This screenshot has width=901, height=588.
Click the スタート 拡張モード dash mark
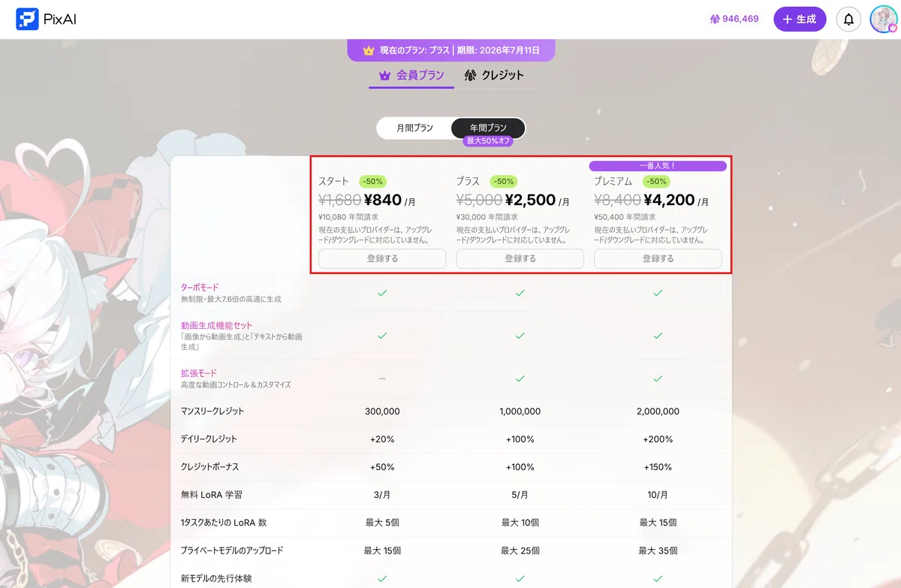pos(381,378)
